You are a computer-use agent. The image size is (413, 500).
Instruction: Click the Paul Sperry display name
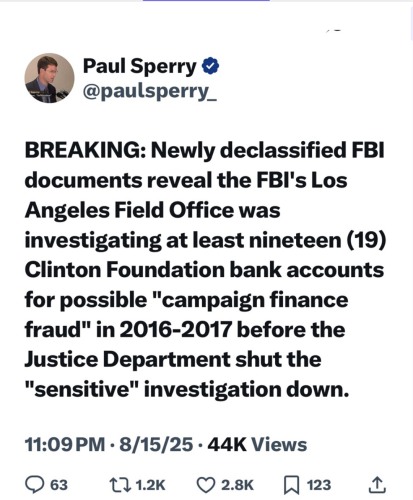pos(140,66)
